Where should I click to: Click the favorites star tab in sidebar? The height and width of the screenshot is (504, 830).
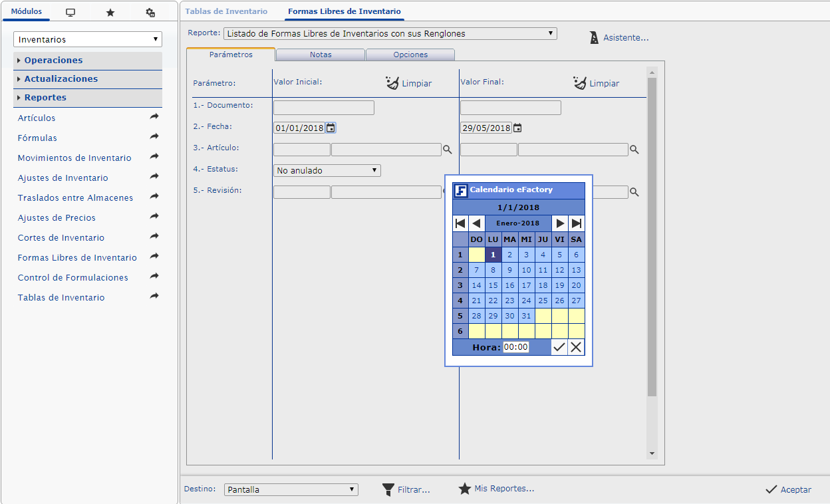point(110,13)
